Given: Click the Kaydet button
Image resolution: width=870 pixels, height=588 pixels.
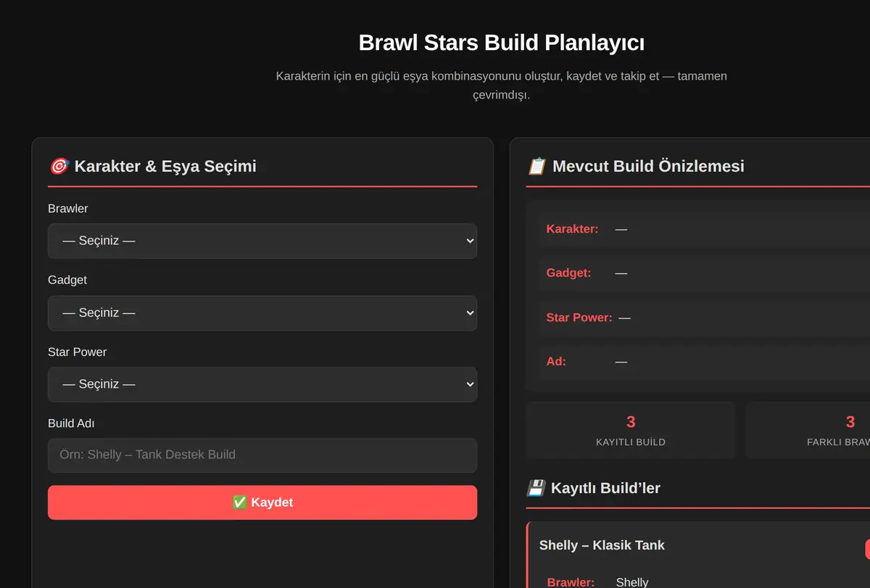Looking at the screenshot, I should [x=262, y=502].
